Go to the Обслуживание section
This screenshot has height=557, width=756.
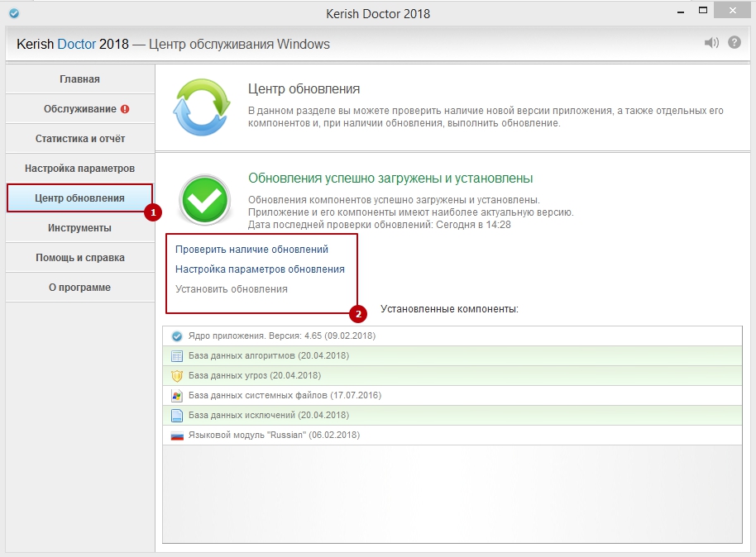click(80, 109)
